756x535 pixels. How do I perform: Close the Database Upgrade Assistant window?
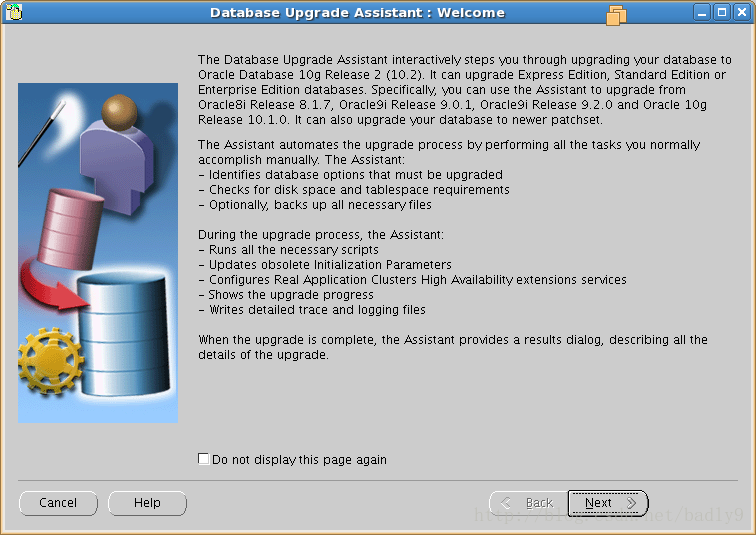[742, 12]
